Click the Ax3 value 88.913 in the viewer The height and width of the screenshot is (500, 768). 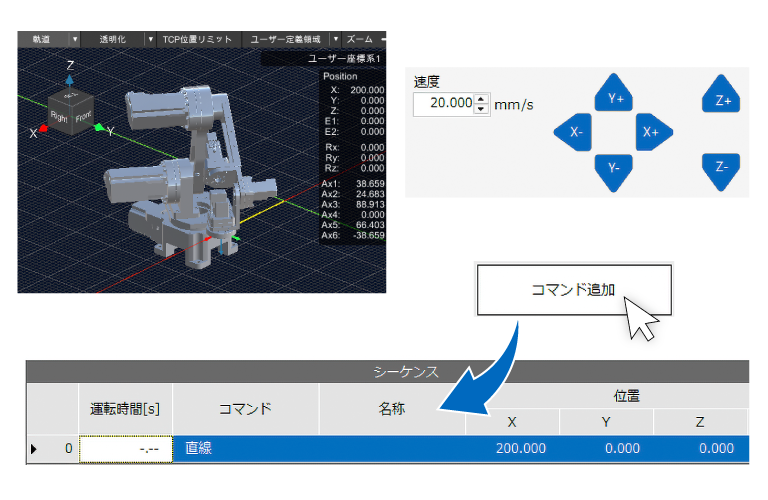(370, 204)
